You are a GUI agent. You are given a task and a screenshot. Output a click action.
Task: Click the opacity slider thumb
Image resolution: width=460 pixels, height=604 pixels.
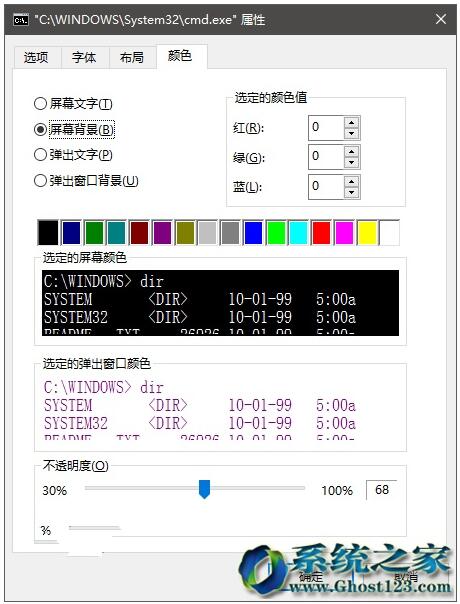[204, 489]
